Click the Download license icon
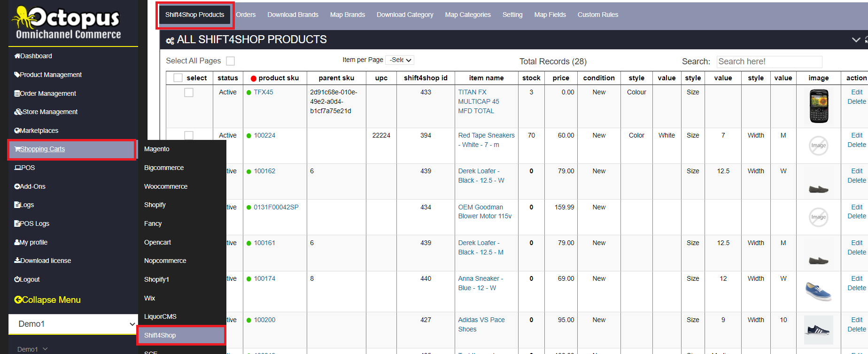The width and height of the screenshot is (868, 354). (17, 261)
